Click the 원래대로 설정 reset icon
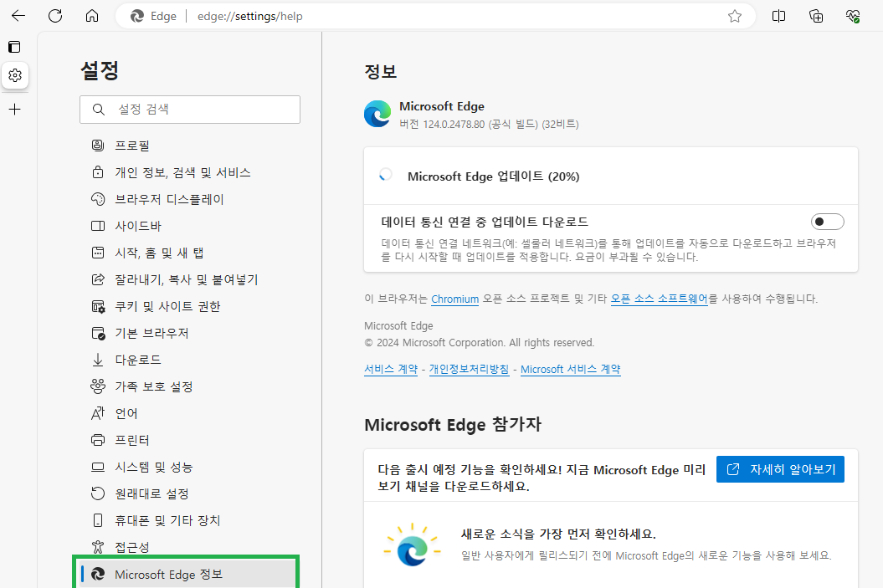Screen dimensions: 883x588 pos(98,493)
